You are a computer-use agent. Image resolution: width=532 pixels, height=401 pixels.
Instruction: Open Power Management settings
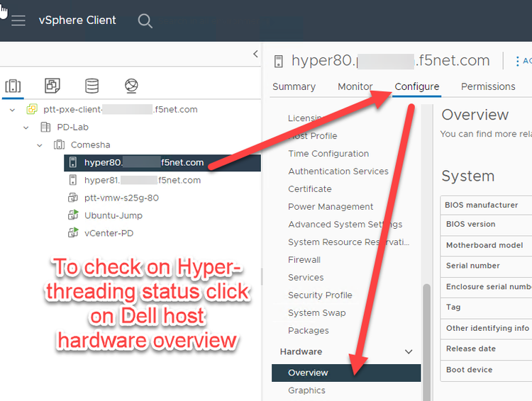click(x=331, y=207)
